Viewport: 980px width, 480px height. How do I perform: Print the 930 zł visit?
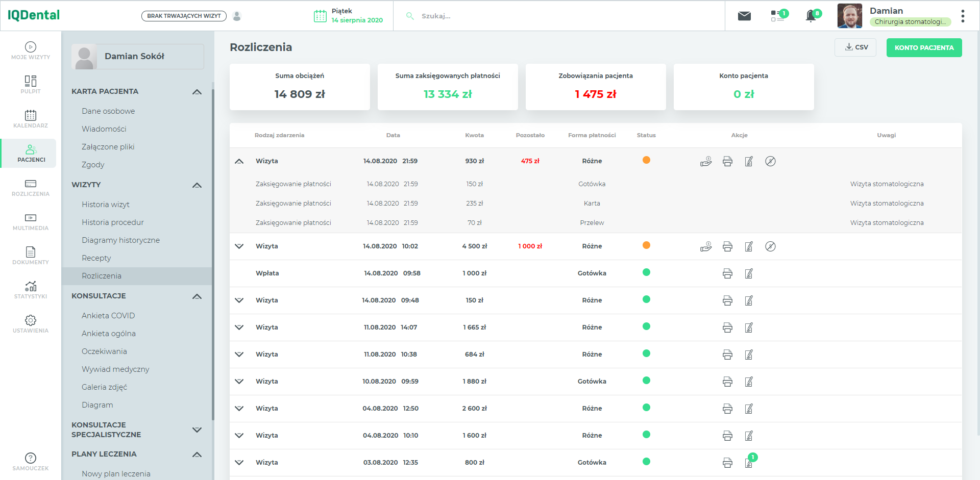pyautogui.click(x=727, y=161)
